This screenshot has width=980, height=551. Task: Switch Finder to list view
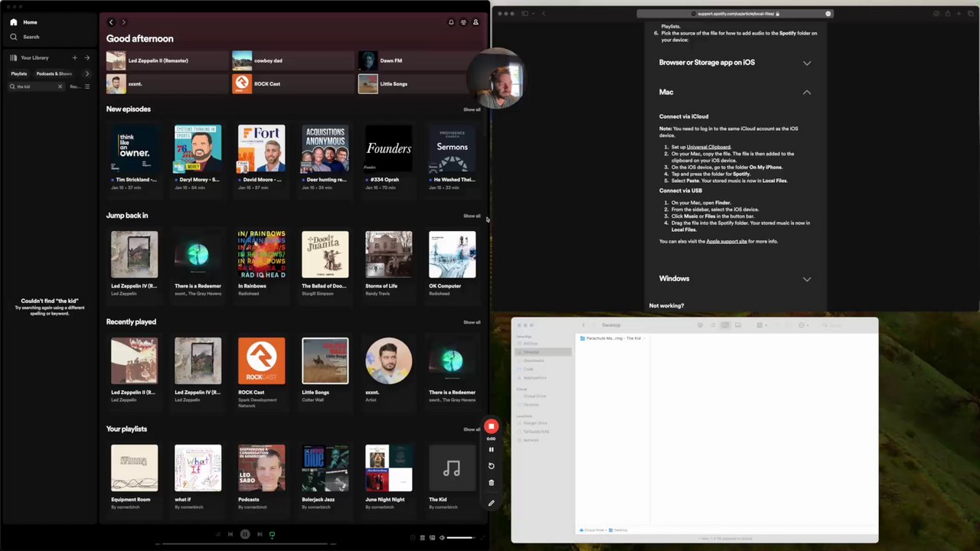point(713,325)
